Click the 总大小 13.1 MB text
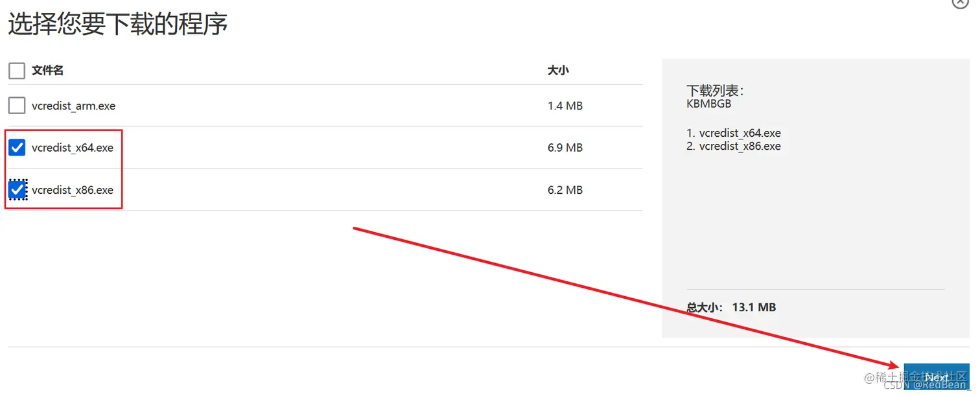 [x=731, y=307]
